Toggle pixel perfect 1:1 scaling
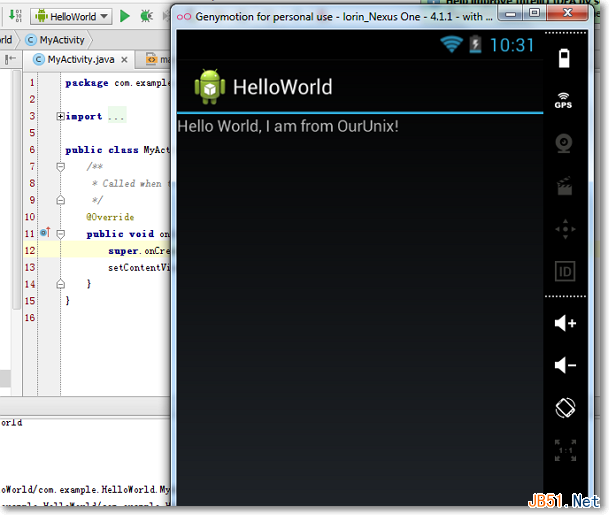This screenshot has height=515, width=609. pyautogui.click(x=565, y=450)
